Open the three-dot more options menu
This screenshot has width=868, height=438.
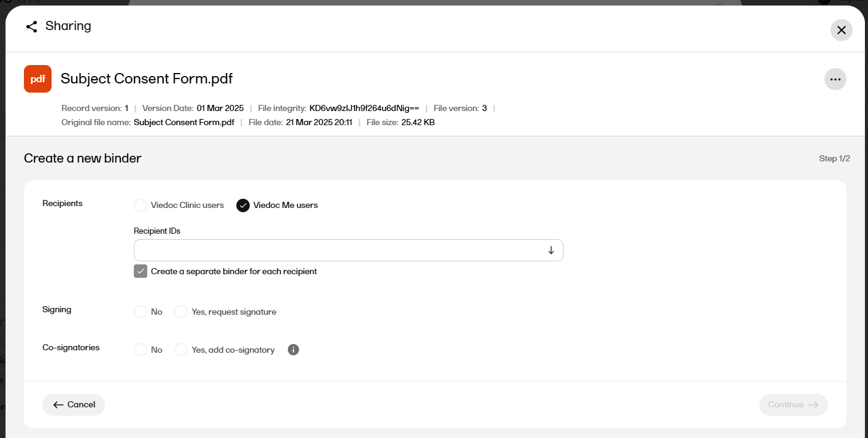click(x=835, y=79)
